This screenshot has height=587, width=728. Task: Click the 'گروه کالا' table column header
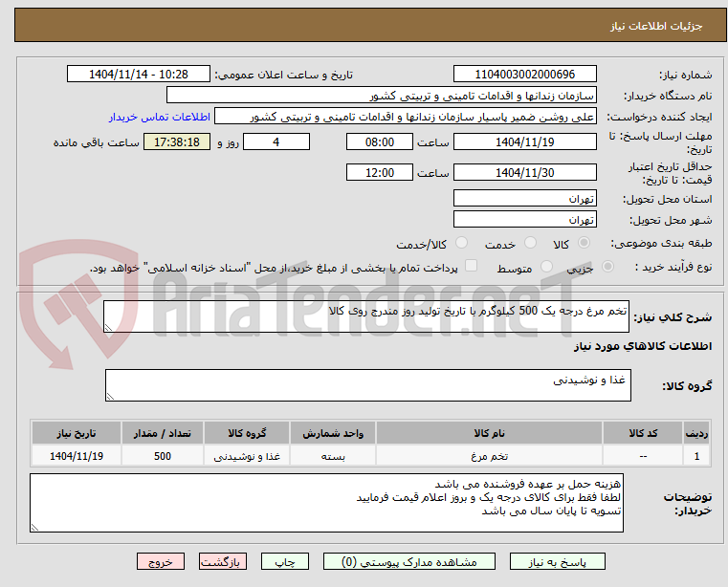[x=247, y=433]
